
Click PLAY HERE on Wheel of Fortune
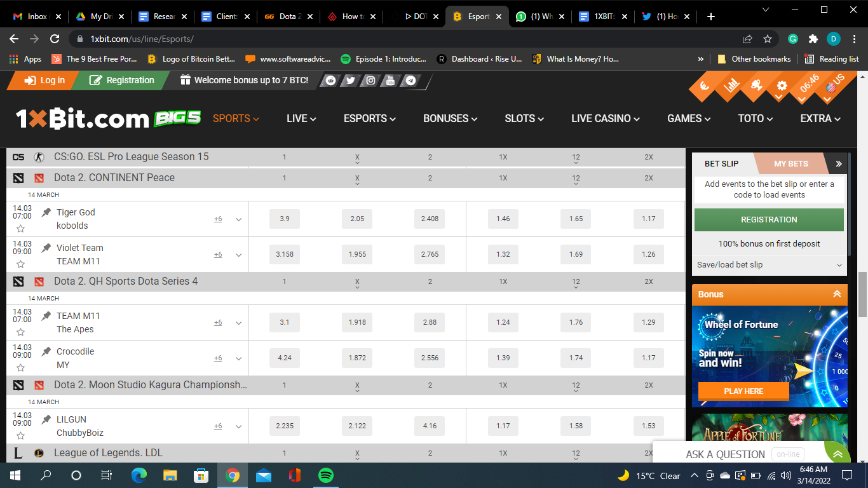pyautogui.click(x=743, y=391)
